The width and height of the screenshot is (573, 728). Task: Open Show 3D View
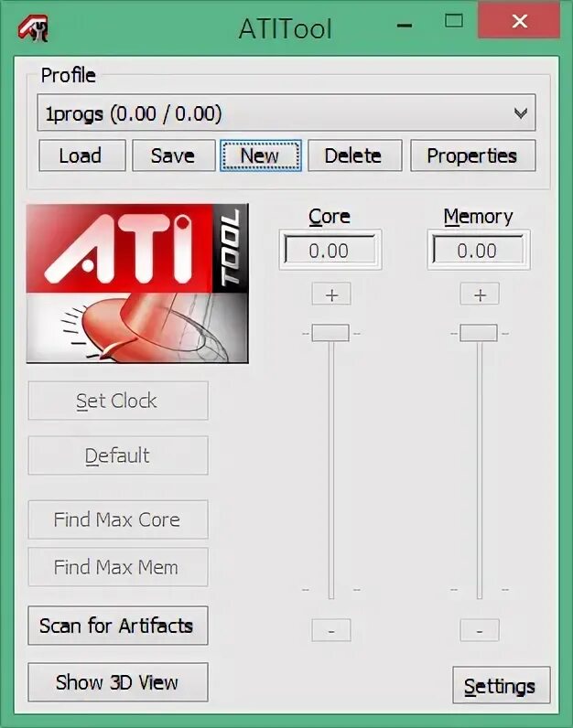[x=118, y=682]
